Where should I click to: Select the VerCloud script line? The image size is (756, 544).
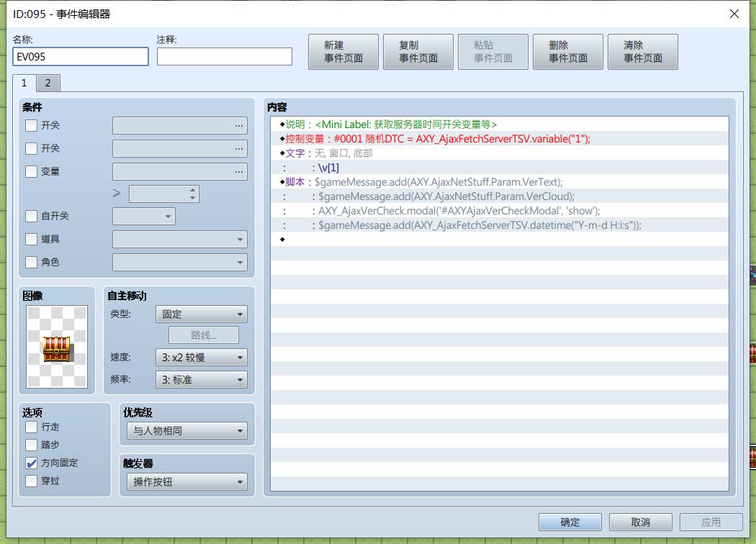point(500,196)
